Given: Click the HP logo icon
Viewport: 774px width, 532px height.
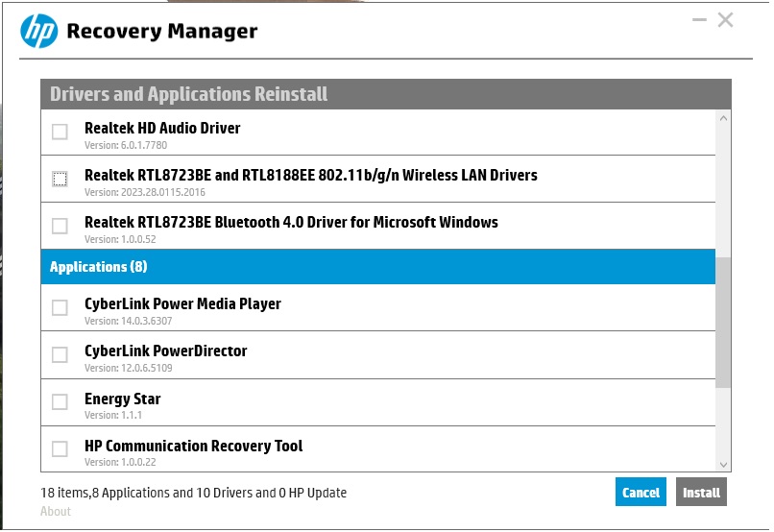Looking at the screenshot, I should 39,32.
